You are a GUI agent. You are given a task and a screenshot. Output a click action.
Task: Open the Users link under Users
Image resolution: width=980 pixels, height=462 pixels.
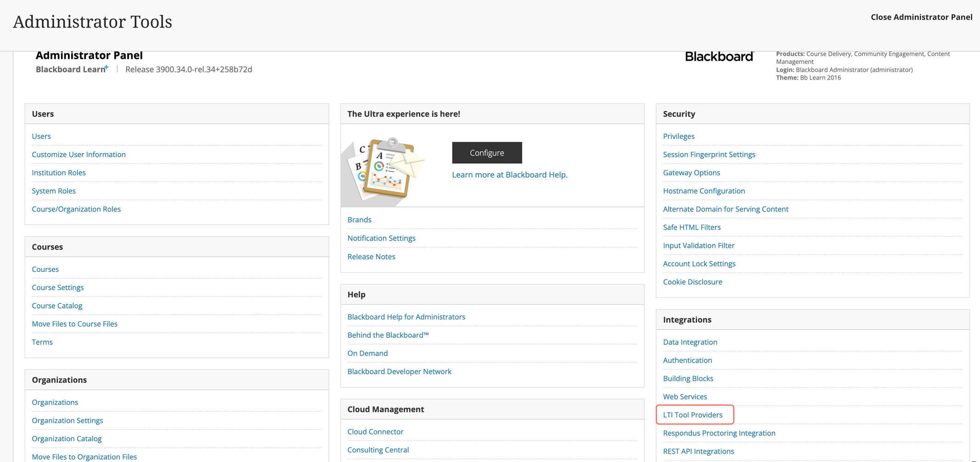pos(41,136)
